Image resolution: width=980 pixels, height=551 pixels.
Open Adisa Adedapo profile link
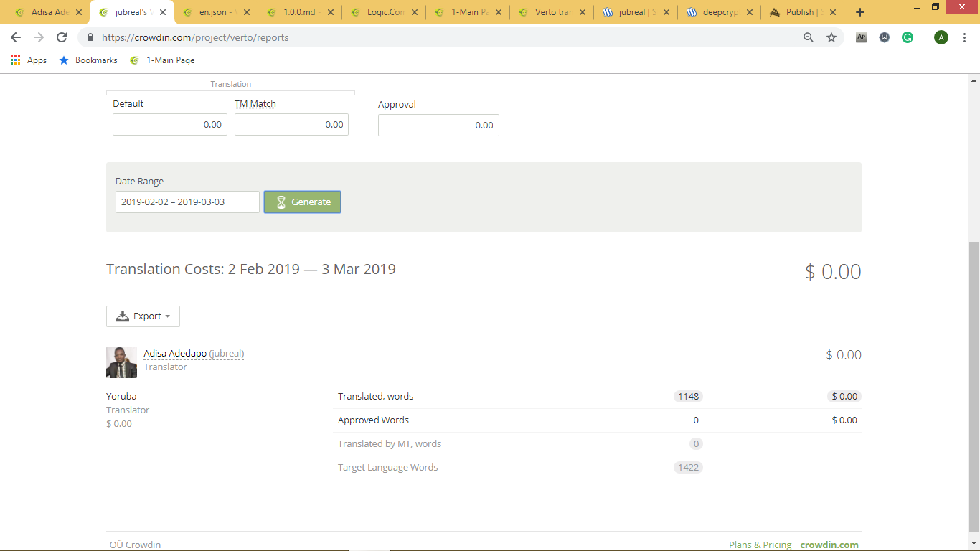[x=175, y=354]
